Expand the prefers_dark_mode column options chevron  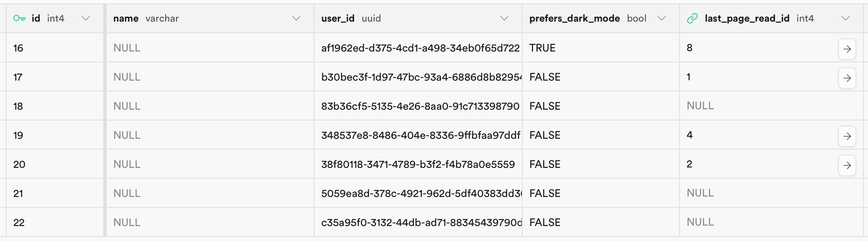662,18
